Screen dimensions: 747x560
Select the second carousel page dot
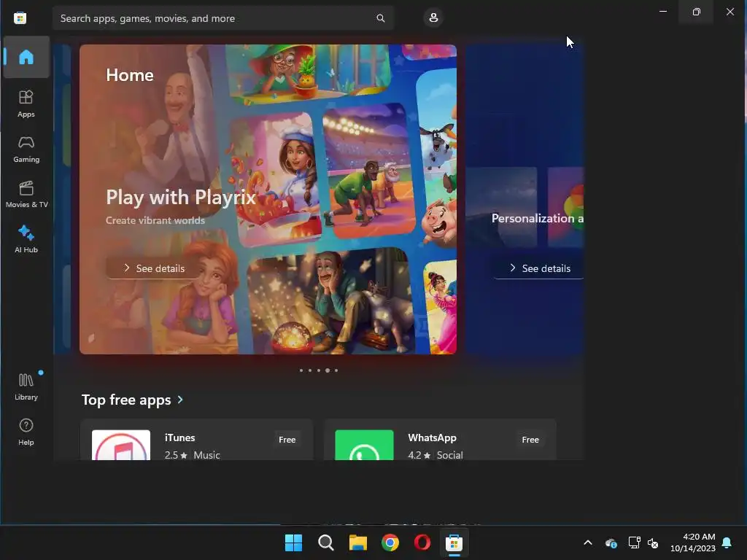pos(309,370)
